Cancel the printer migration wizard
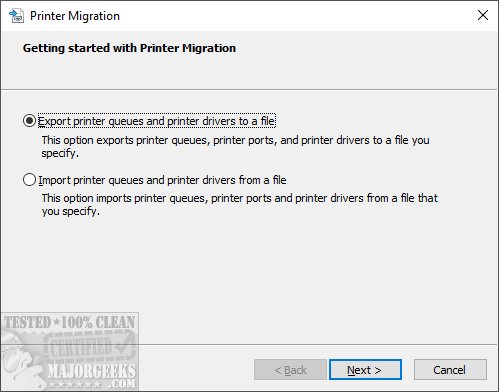The image size is (499, 392). (x=450, y=370)
